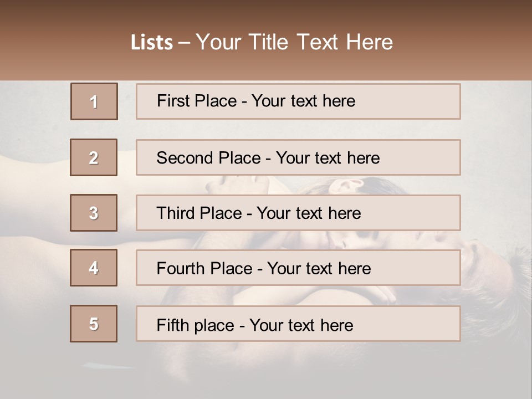This screenshot has height=399, width=532.
Task: Click the number 5 box
Action: tap(94, 324)
